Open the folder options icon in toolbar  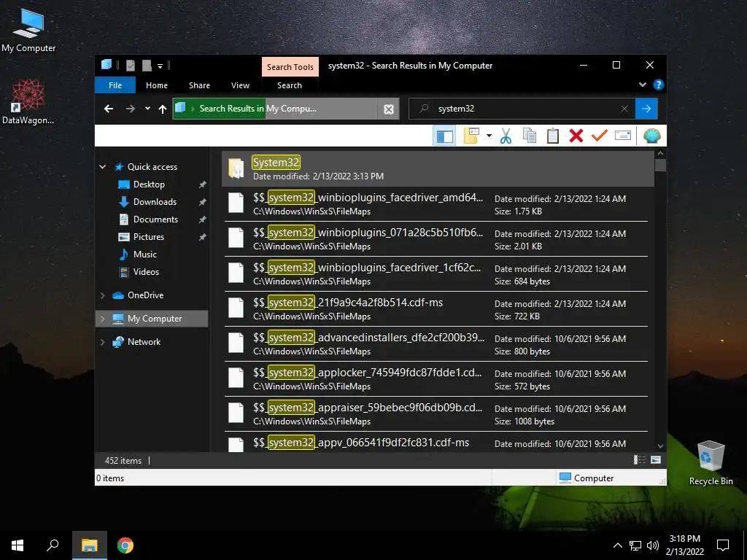pyautogui.click(x=471, y=136)
